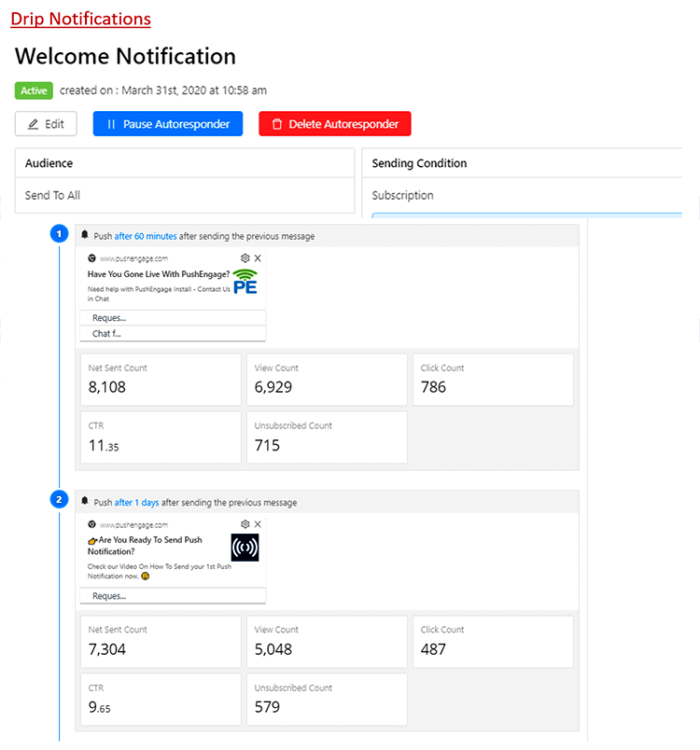Click bell icon on 60 minutes push
700x750 pixels.
tap(85, 234)
